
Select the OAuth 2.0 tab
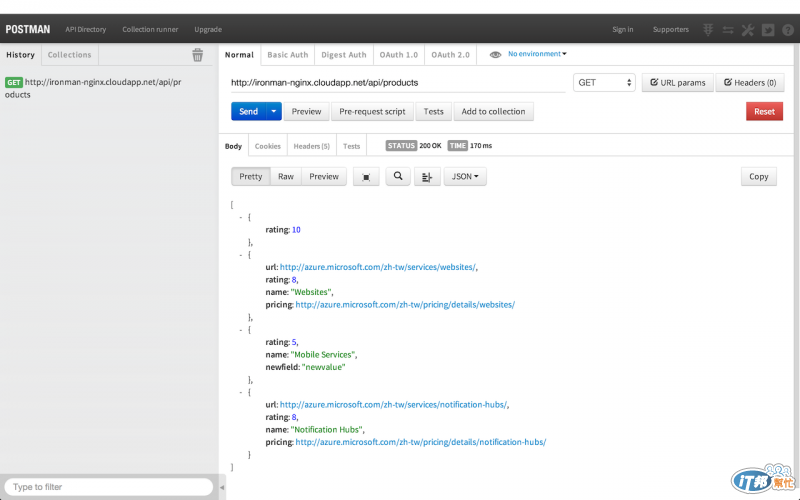[x=451, y=55]
